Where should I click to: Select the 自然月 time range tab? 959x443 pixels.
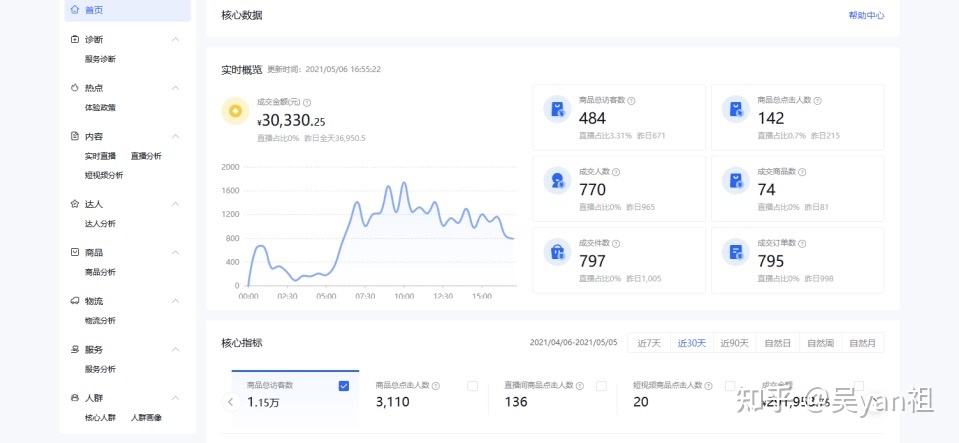[x=862, y=343]
